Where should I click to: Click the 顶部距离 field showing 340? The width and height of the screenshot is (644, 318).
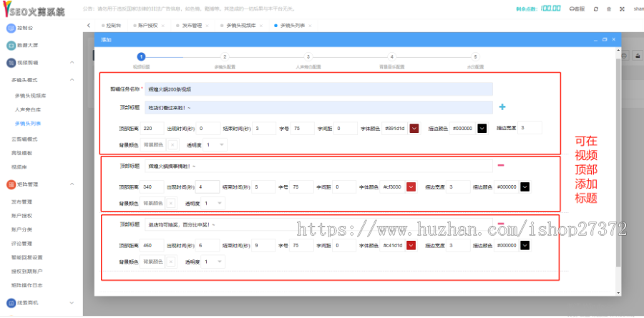click(x=152, y=187)
